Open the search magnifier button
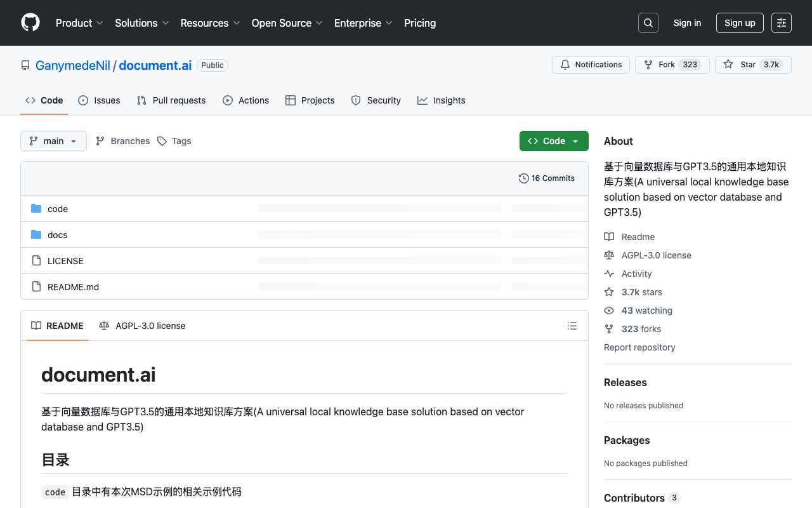812x508 pixels. click(648, 23)
